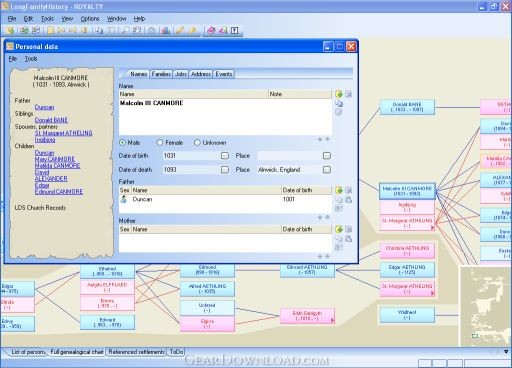Image resolution: width=512 pixels, height=368 pixels.
Task: Click the magnifier search icon in main toolbar
Action: tap(126, 31)
